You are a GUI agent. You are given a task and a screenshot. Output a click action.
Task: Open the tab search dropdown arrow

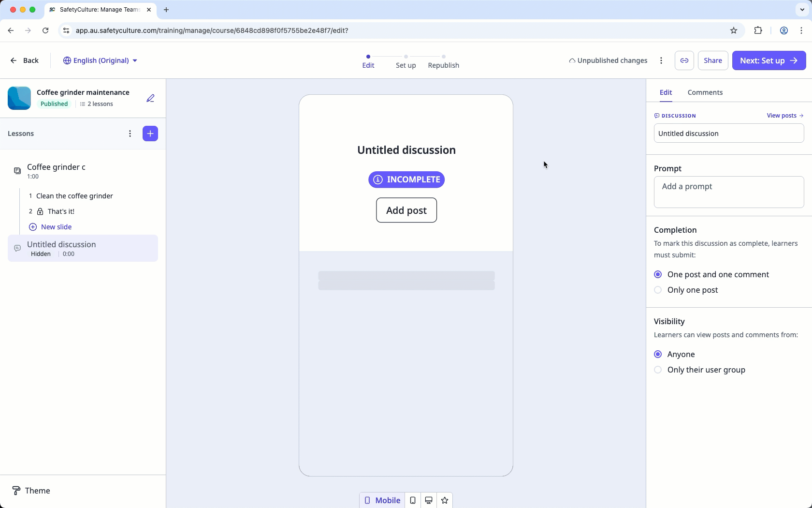802,10
